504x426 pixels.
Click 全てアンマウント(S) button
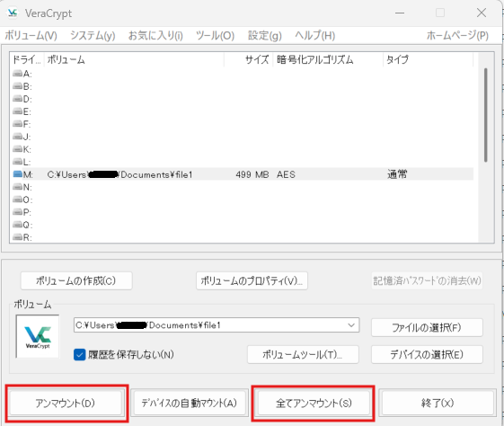(314, 403)
